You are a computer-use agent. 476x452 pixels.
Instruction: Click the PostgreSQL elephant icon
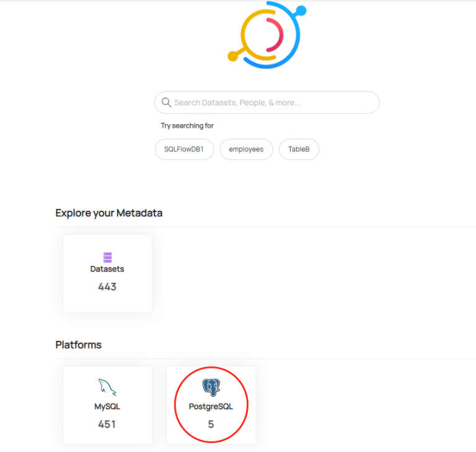click(211, 388)
